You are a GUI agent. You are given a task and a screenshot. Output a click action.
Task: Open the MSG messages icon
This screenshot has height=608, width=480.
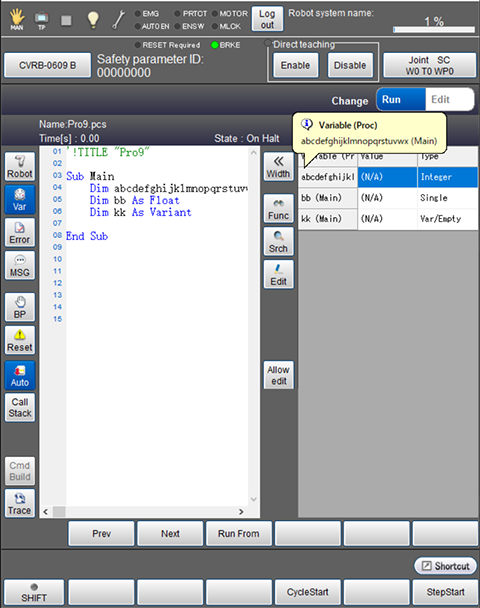pyautogui.click(x=20, y=266)
